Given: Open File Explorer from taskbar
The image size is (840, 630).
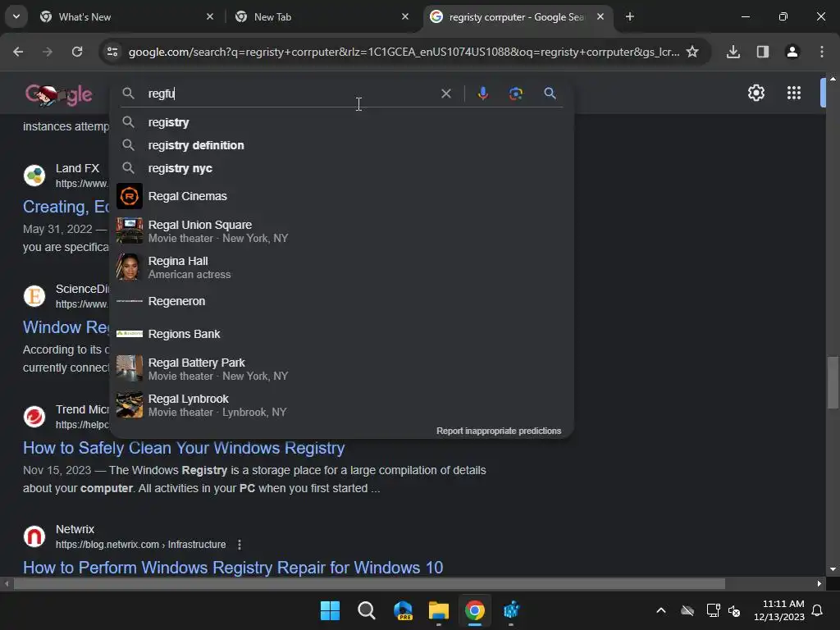Looking at the screenshot, I should pyautogui.click(x=439, y=610).
